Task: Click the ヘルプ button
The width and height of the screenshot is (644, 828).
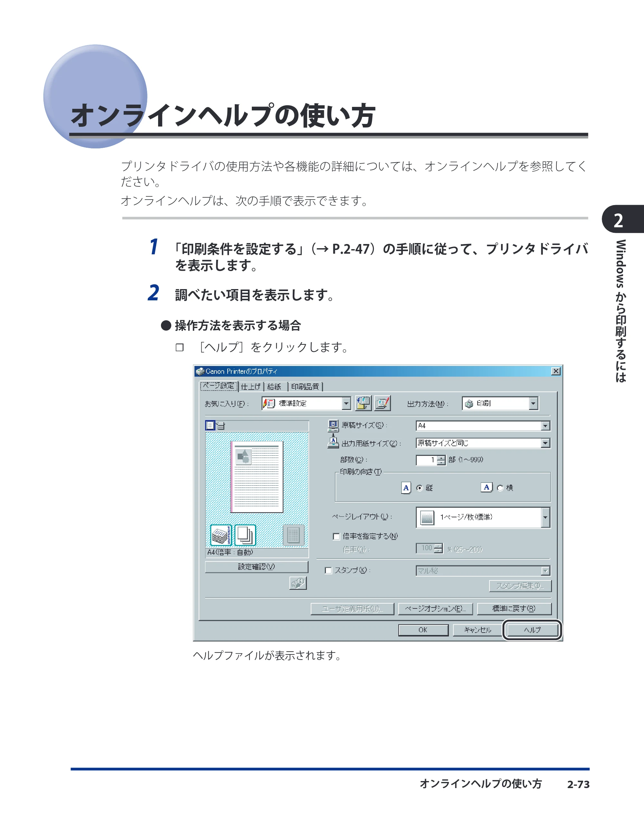Action: click(533, 630)
